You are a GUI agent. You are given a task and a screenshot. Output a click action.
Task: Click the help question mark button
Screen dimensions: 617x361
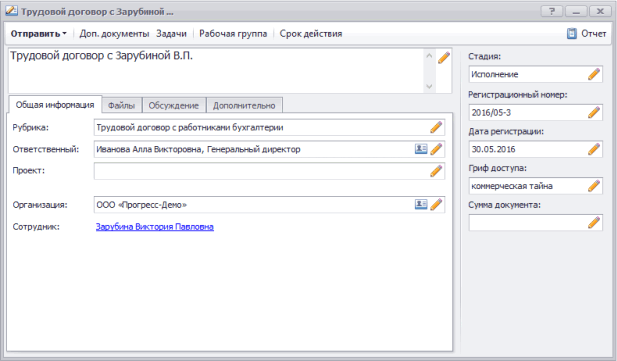tap(552, 11)
